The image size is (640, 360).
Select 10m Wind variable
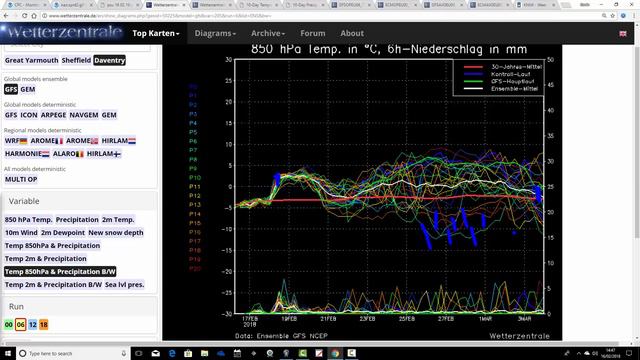click(21, 233)
